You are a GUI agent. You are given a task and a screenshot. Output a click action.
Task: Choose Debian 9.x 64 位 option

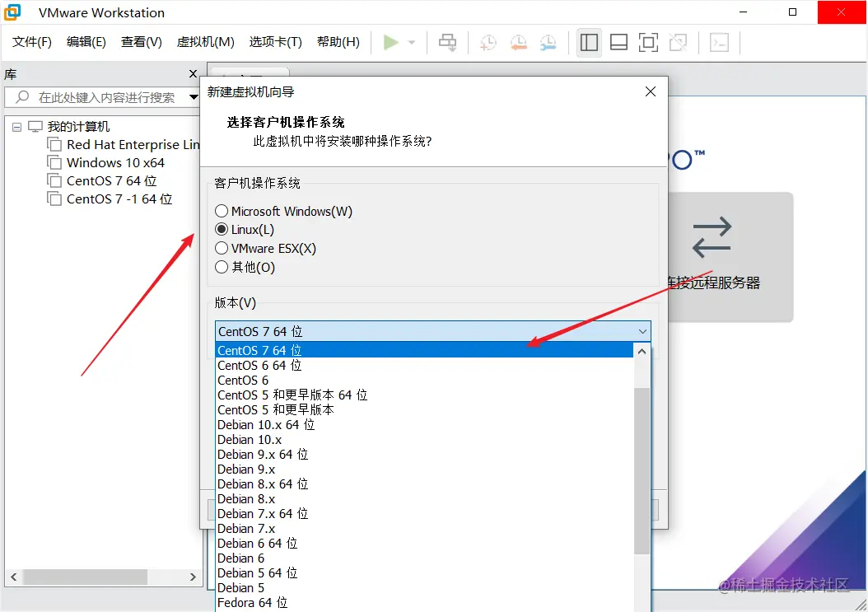[424, 455]
